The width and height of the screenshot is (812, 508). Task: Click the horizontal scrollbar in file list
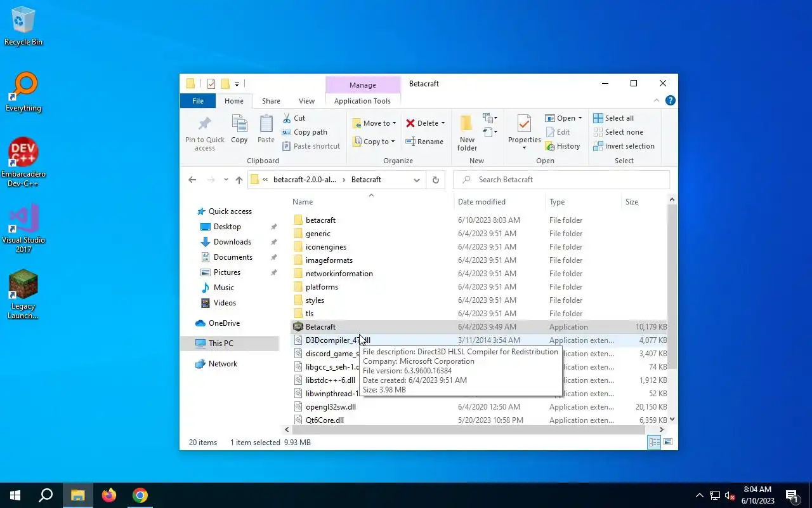click(x=469, y=430)
